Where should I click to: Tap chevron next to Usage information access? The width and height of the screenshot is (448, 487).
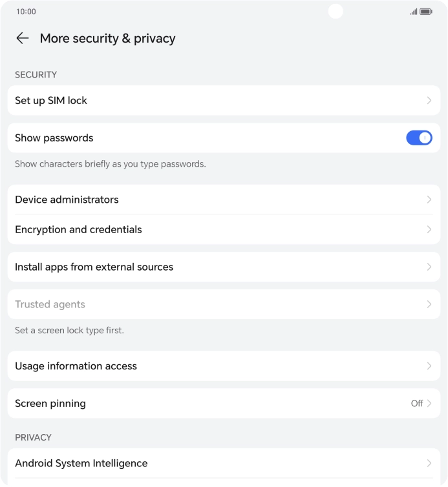click(x=429, y=366)
